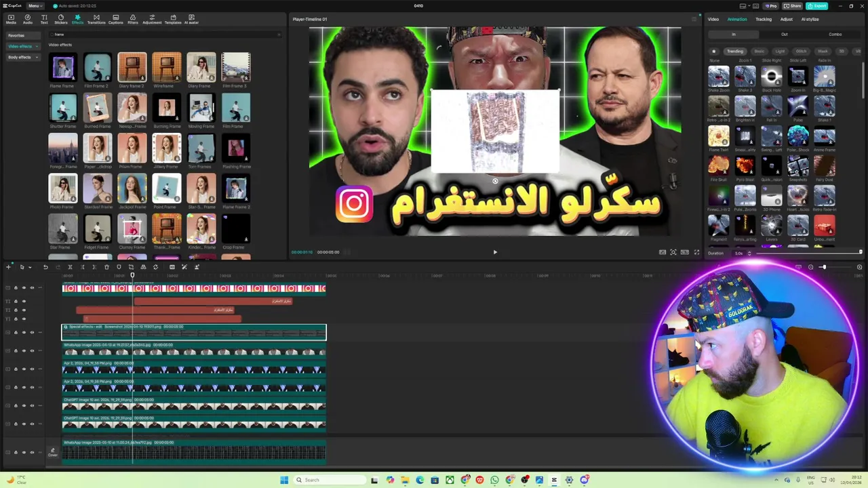This screenshot has height=488, width=868.
Task: Click the animation Duration slider handle
Action: click(861, 252)
